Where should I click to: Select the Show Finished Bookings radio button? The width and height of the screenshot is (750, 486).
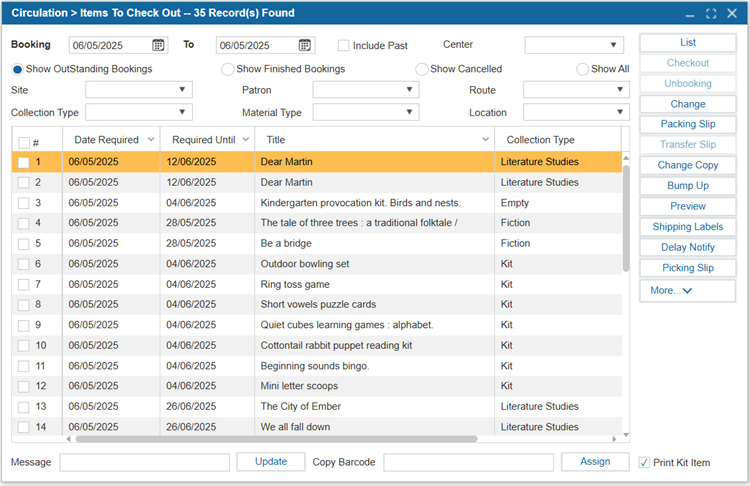(x=228, y=69)
